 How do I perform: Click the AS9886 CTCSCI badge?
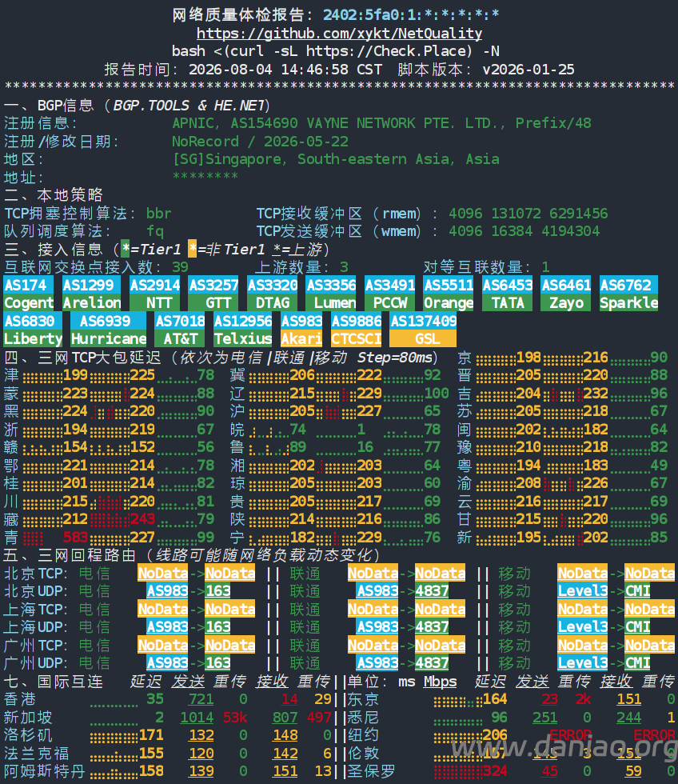357,330
